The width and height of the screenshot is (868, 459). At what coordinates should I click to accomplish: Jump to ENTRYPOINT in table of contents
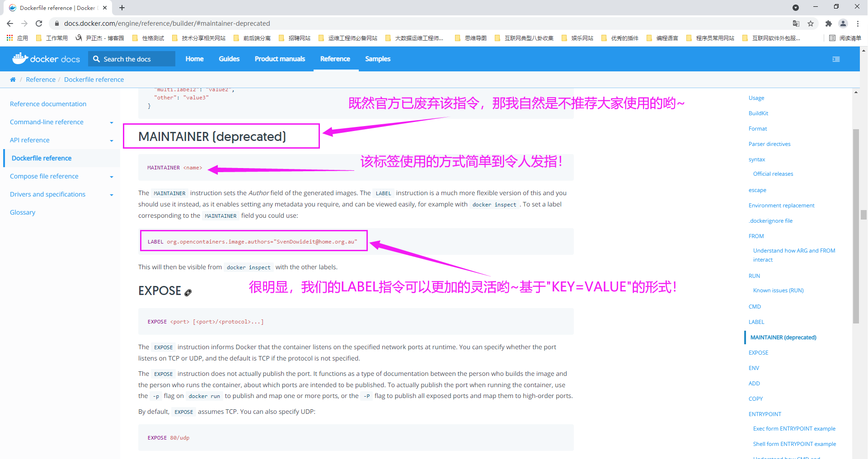(765, 414)
